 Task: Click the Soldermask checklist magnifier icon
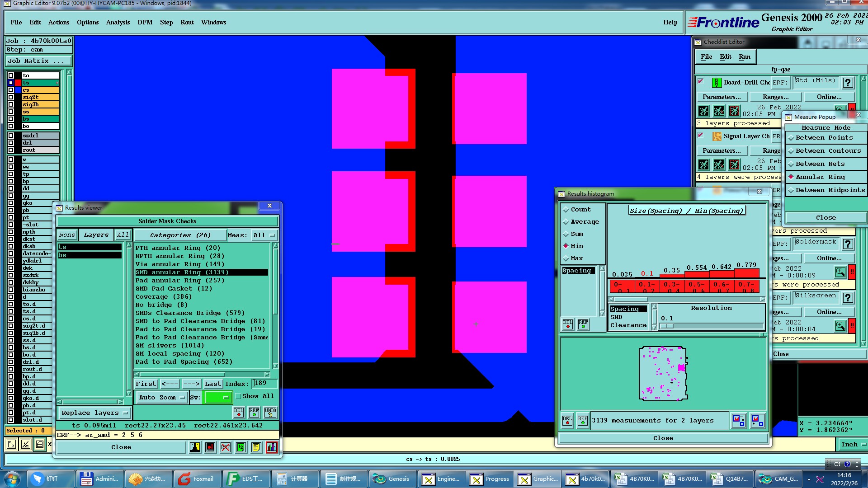coord(840,272)
